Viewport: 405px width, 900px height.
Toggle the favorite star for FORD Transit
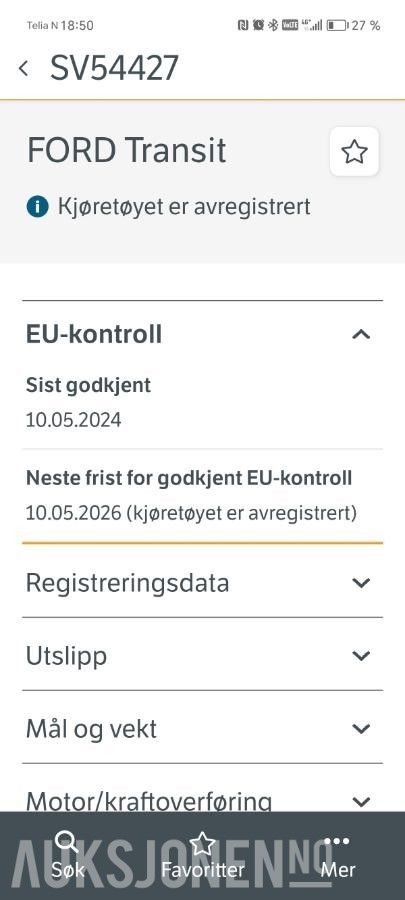point(354,152)
